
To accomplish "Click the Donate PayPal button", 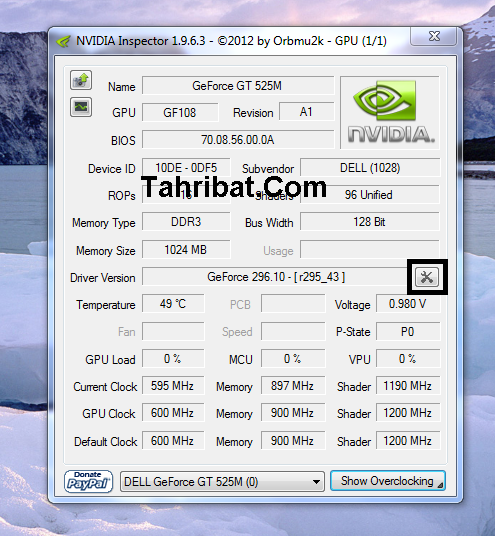I will [88, 481].
